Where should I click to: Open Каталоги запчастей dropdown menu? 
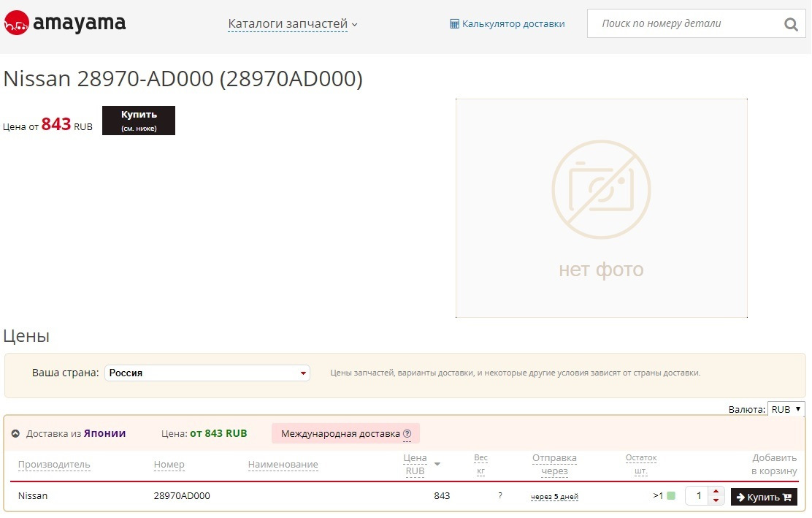click(293, 24)
